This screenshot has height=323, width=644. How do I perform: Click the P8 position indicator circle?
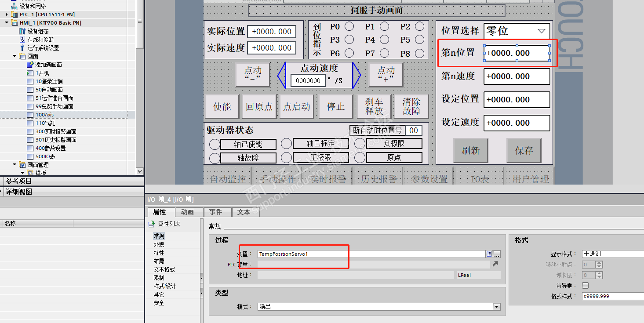pos(420,54)
